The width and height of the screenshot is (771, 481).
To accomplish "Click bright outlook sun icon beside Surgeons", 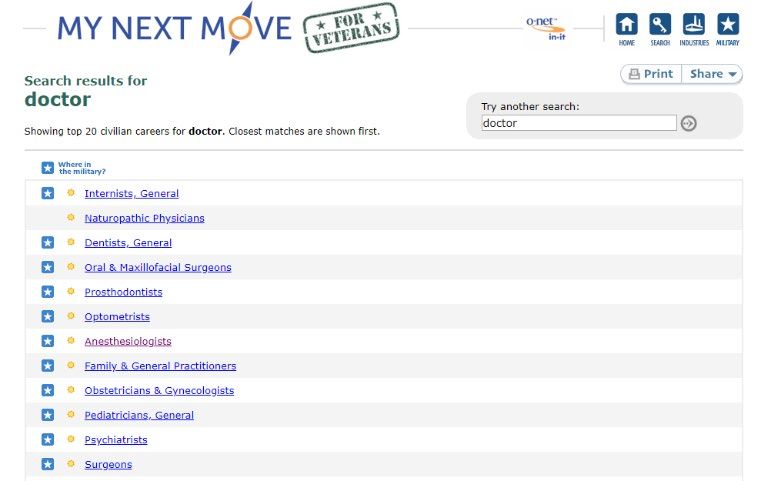I will 71,463.
